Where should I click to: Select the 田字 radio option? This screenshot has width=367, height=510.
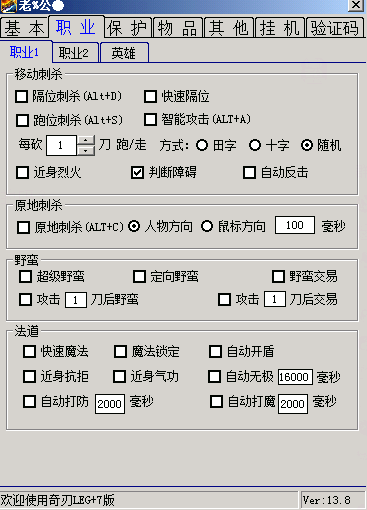click(x=202, y=145)
